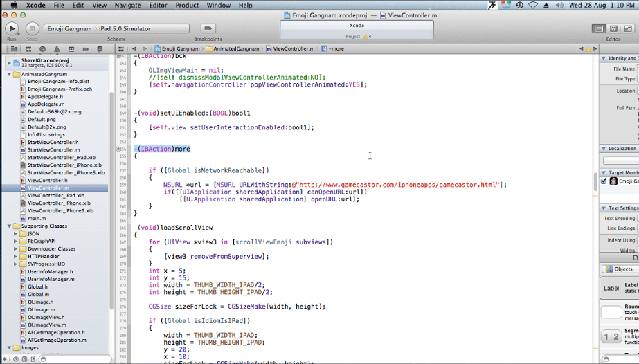Open the Help menu

[245, 6]
